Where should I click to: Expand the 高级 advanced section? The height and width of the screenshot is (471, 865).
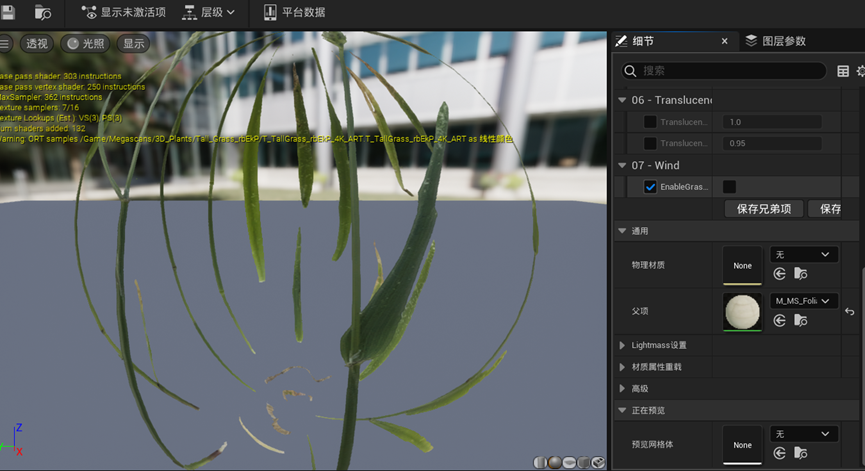[x=622, y=388]
